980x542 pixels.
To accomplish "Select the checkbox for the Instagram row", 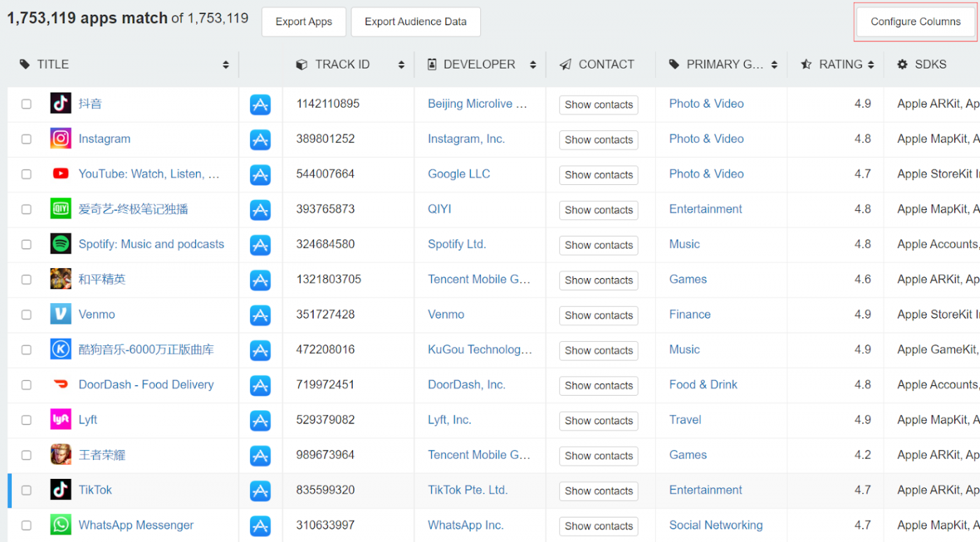I will (x=26, y=139).
